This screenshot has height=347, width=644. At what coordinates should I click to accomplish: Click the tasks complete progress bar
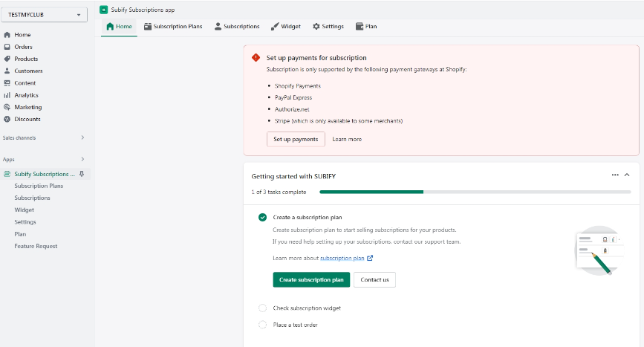(475, 192)
